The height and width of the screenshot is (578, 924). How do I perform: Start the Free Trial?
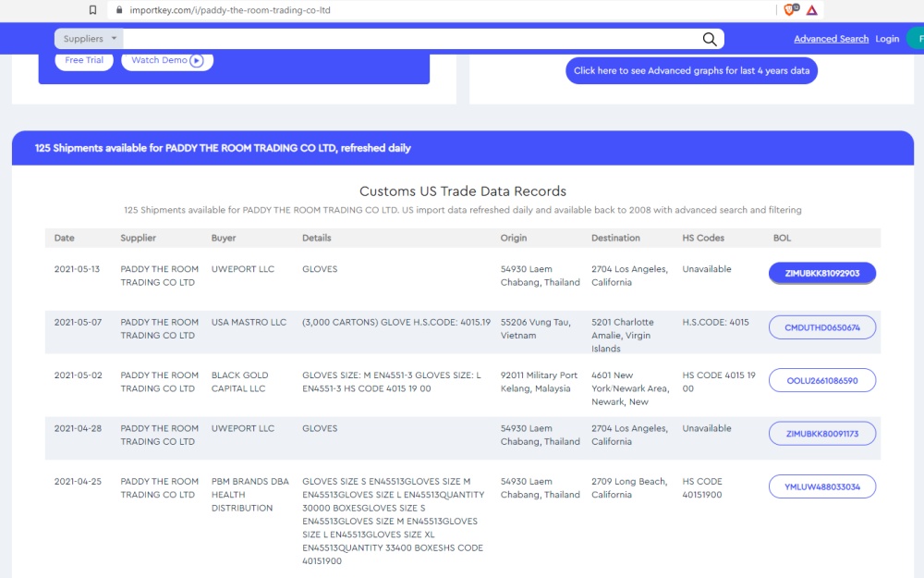coord(84,60)
